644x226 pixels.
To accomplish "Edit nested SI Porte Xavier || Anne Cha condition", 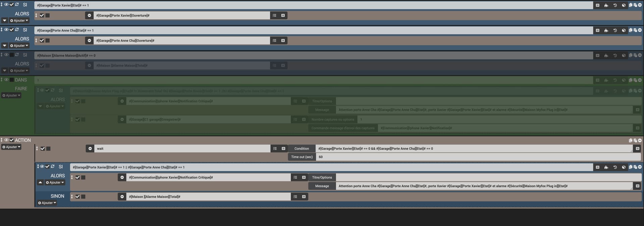I will click(331, 167).
